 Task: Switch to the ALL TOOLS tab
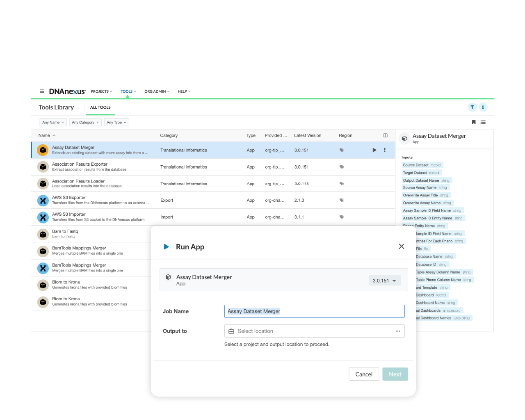pyautogui.click(x=100, y=107)
